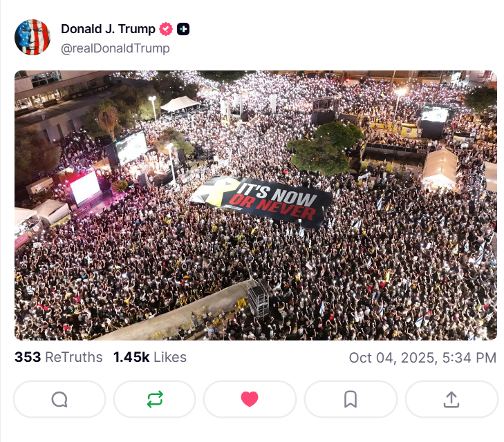Viewport: 504px width, 442px height.
Task: Click the bright white stage screen in the photo
Action: pyautogui.click(x=85, y=187)
